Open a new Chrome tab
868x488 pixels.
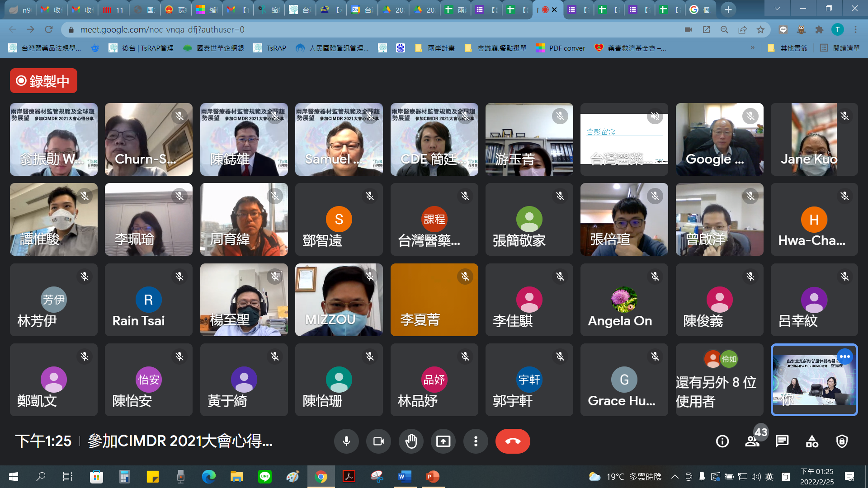pyautogui.click(x=728, y=9)
